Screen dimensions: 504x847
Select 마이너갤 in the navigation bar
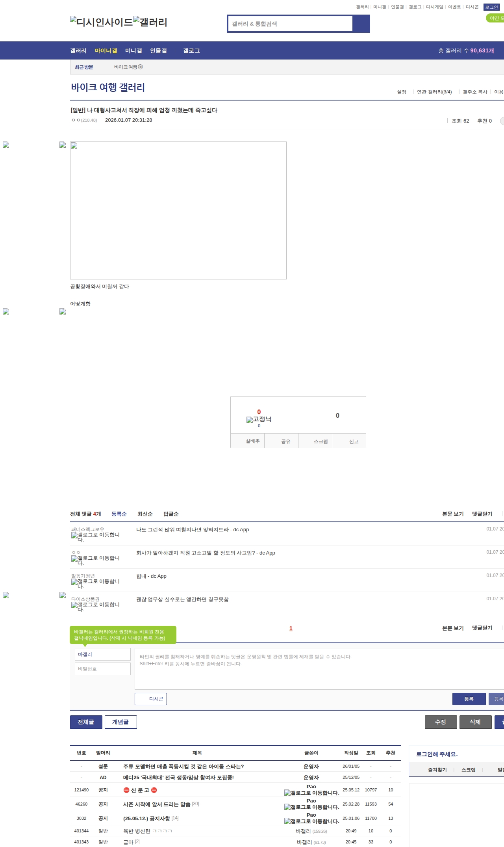point(106,50)
